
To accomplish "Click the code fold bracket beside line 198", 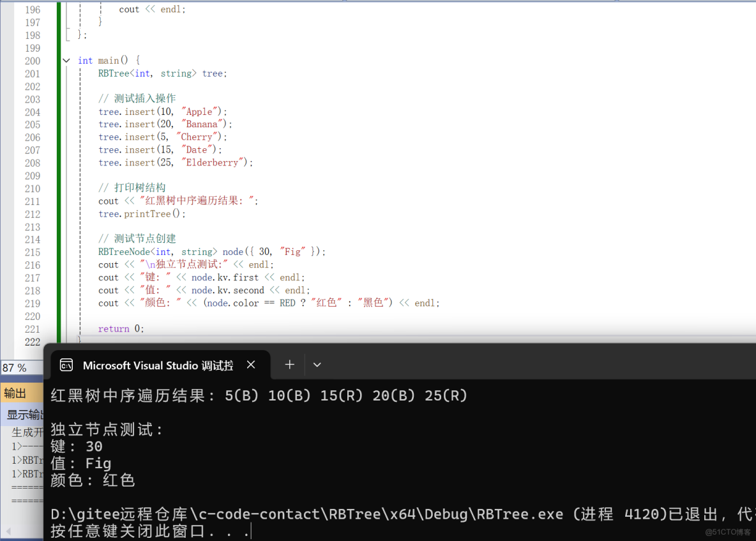I will click(x=67, y=34).
